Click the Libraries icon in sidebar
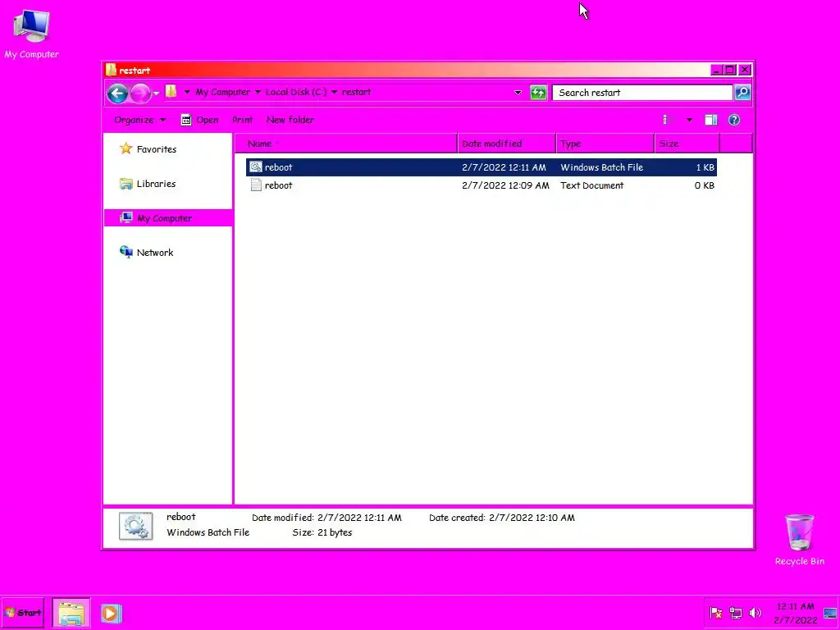 [x=126, y=184]
